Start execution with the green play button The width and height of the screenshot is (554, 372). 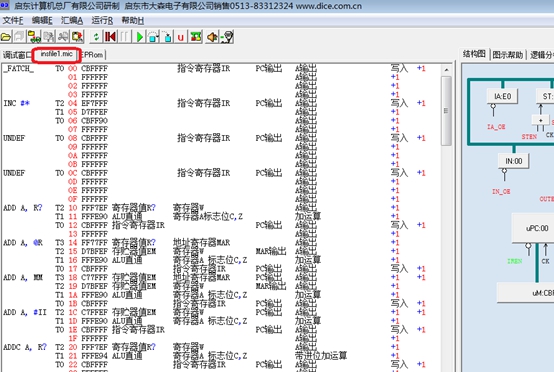140,37
